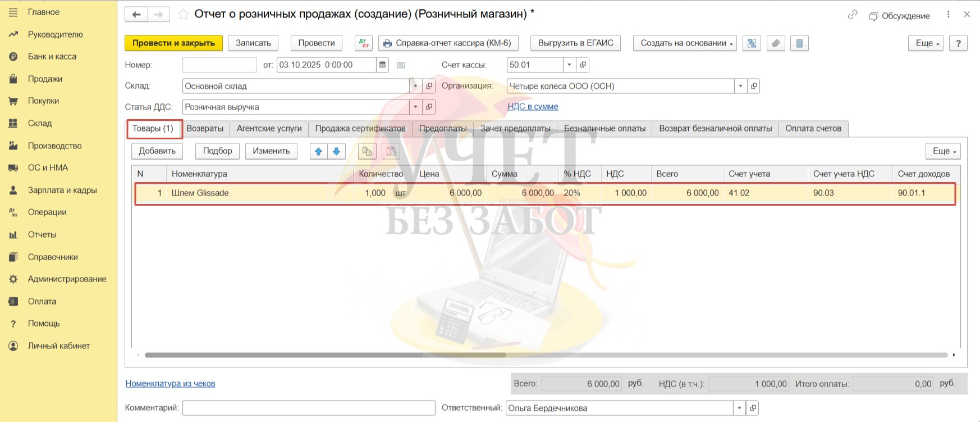
Task: Switch to the Возвраты tab
Action: 205,129
